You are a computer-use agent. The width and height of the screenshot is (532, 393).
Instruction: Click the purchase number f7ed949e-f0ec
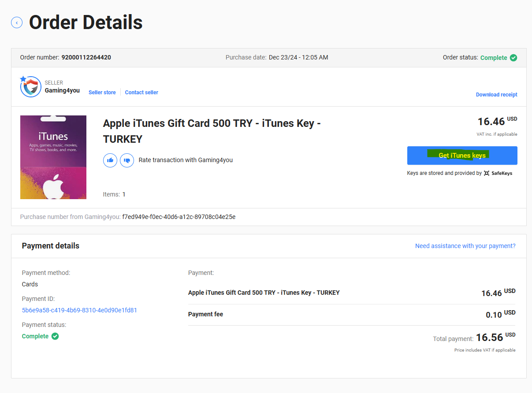click(179, 217)
